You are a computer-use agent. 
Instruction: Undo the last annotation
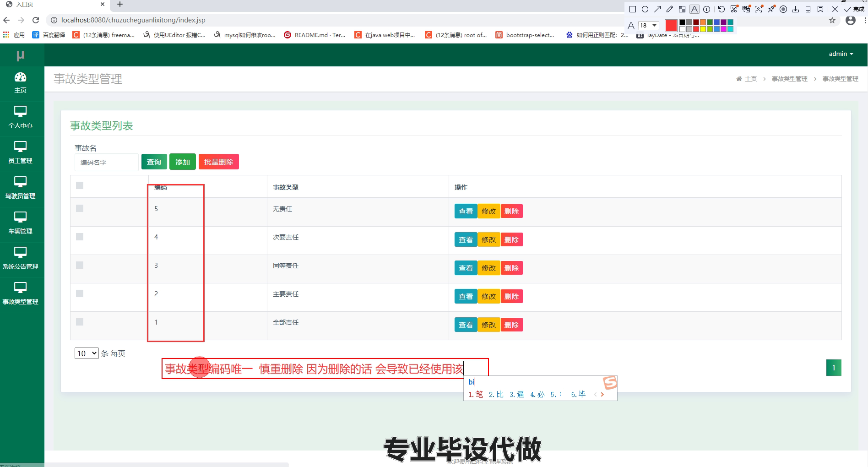point(722,9)
